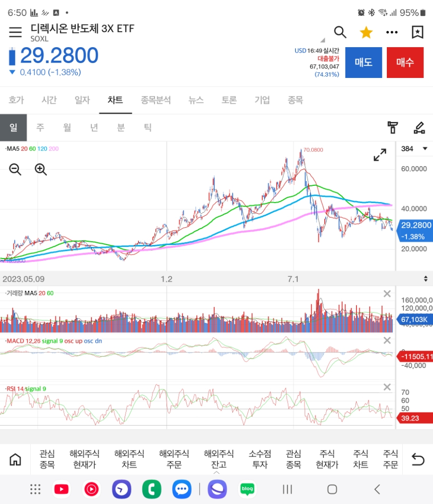Launch the Samsung Internet browser

click(217, 489)
